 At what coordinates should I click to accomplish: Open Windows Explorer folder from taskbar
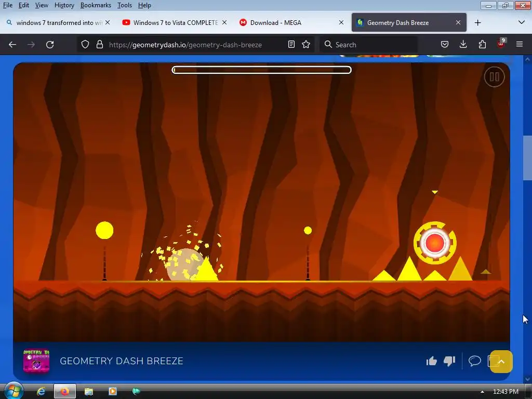point(88,392)
